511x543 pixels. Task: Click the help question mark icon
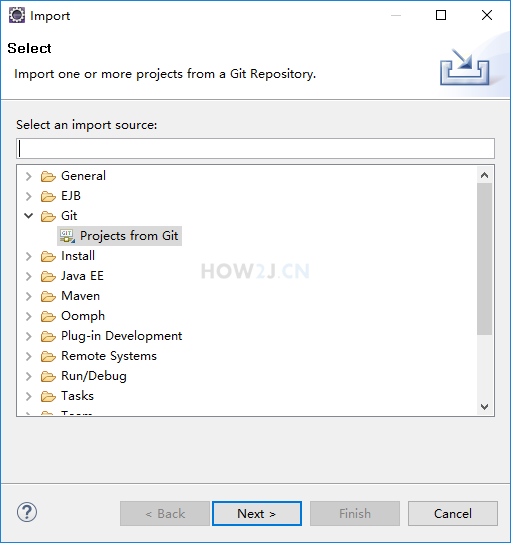click(x=27, y=513)
